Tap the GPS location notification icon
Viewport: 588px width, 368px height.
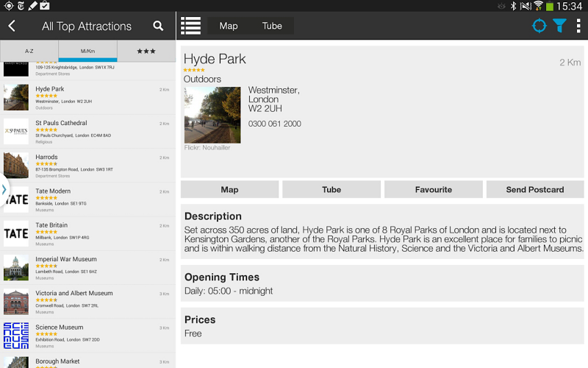[x=9, y=6]
